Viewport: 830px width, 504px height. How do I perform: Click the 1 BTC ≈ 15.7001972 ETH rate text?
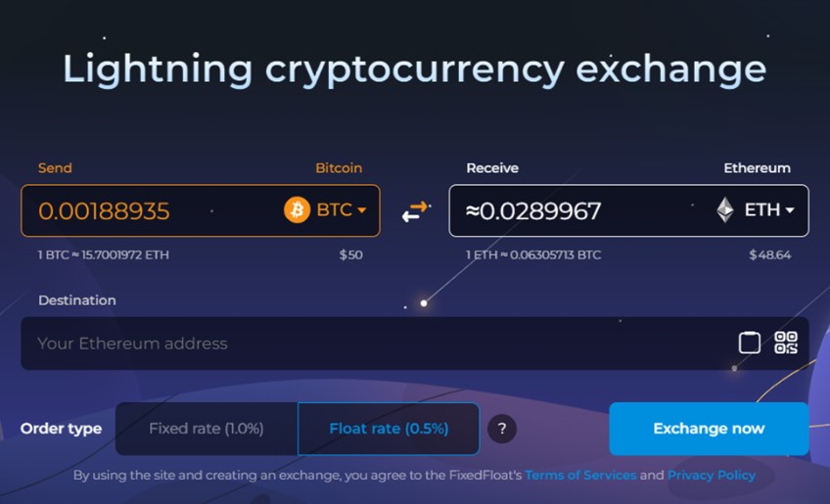(x=103, y=254)
